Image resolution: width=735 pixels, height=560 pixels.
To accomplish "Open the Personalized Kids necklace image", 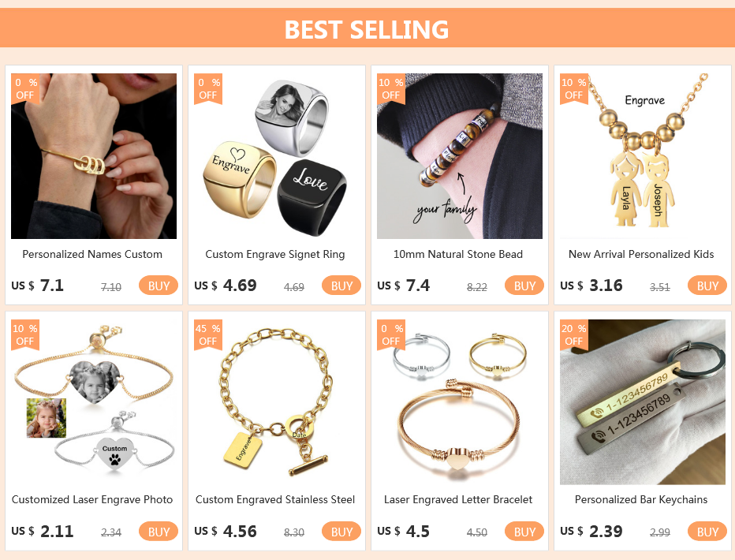I will point(643,156).
